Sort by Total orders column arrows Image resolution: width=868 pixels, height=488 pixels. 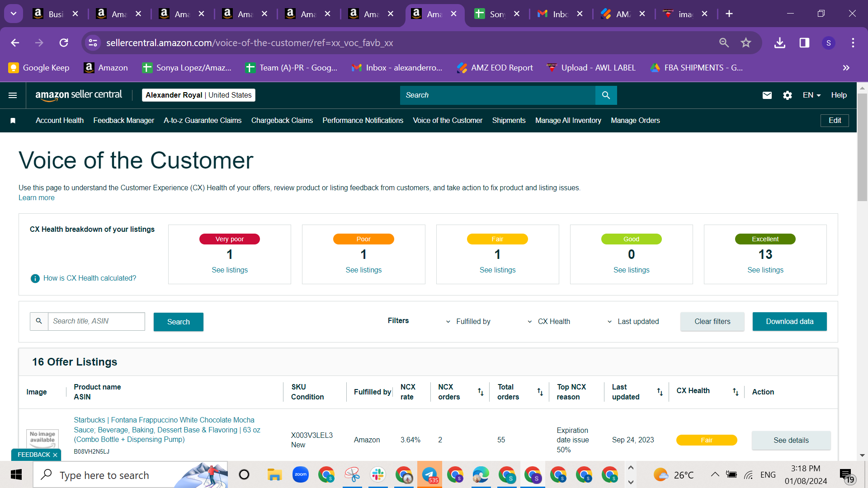point(540,392)
